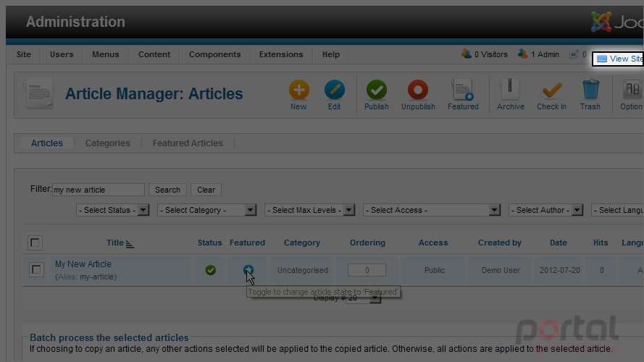The width and height of the screenshot is (644, 362).
Task: Open the Select Access dropdown
Action: [x=432, y=210]
